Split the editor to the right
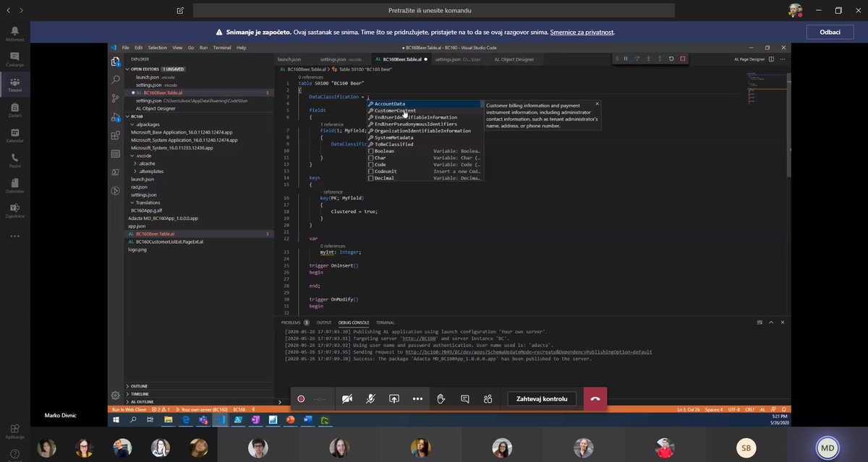Image resolution: width=868 pixels, height=462 pixels. click(772, 59)
